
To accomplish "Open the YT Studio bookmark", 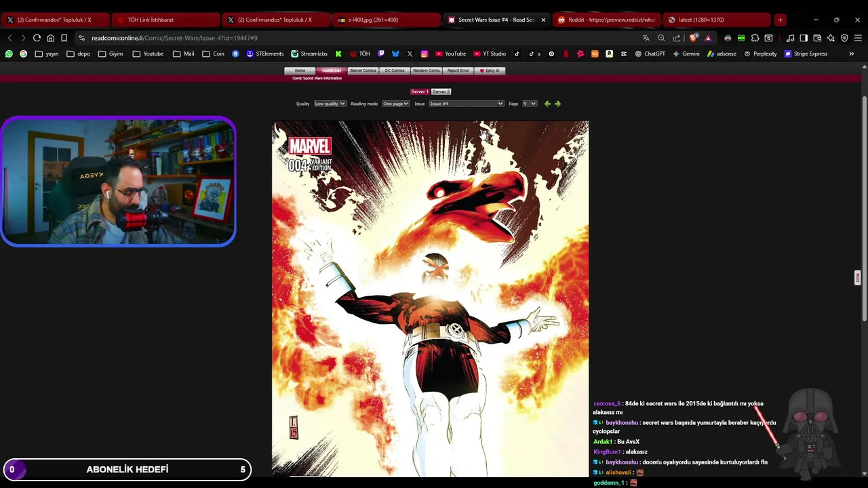I will (490, 54).
